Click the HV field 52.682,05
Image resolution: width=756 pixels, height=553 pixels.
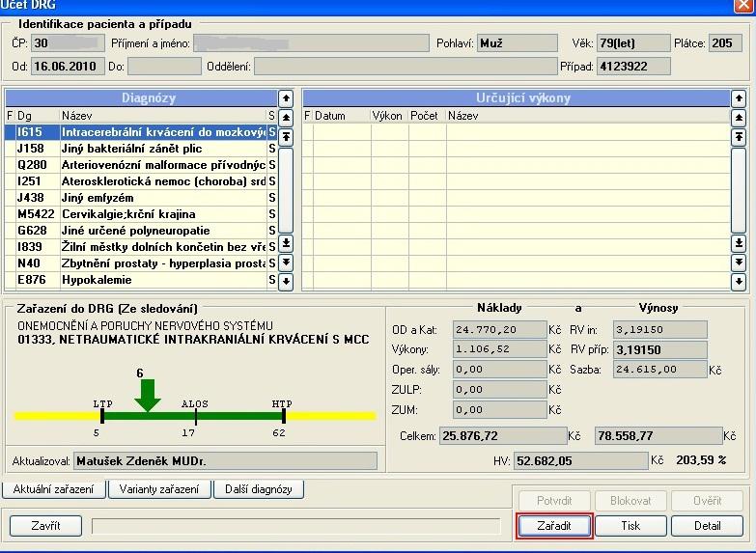point(581,461)
